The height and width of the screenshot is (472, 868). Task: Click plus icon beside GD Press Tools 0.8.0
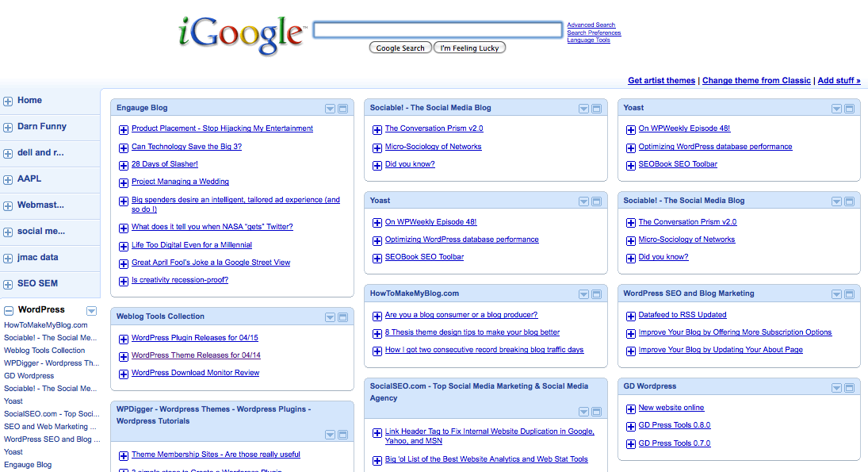pyautogui.click(x=630, y=427)
